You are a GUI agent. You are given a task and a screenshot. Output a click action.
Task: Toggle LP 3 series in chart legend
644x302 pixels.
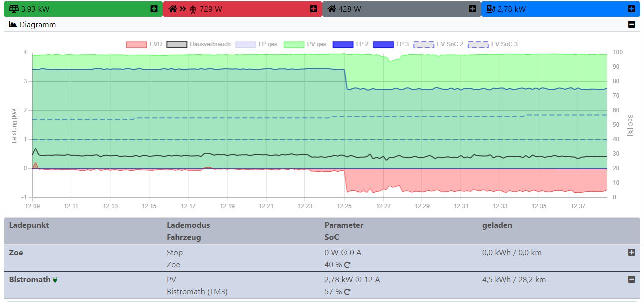[x=391, y=44]
